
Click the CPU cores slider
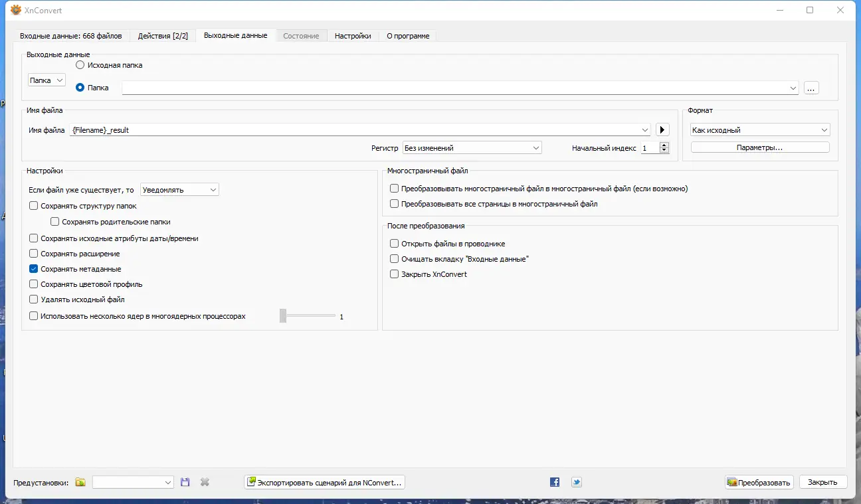(x=308, y=316)
